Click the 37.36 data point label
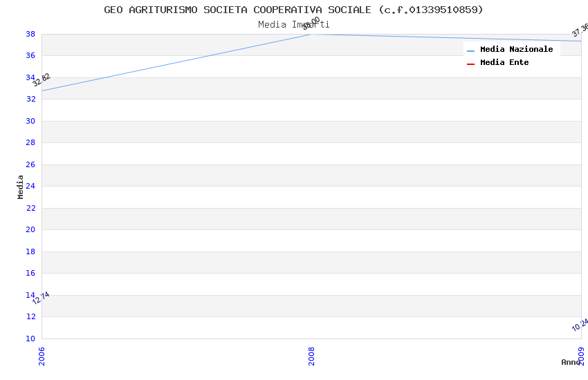Image resolution: width=588 pixels, height=380 pixels. (x=580, y=30)
